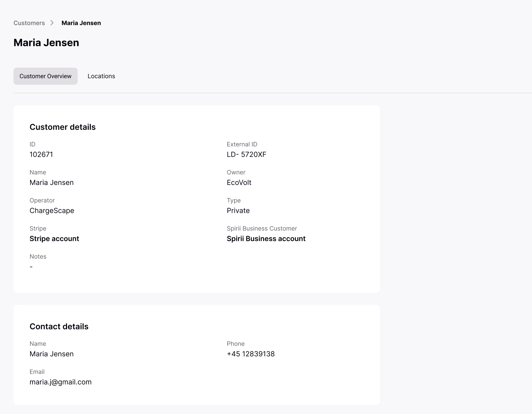Image resolution: width=532 pixels, height=414 pixels.
Task: Click the Maria Jensen page heading
Action: (x=46, y=43)
